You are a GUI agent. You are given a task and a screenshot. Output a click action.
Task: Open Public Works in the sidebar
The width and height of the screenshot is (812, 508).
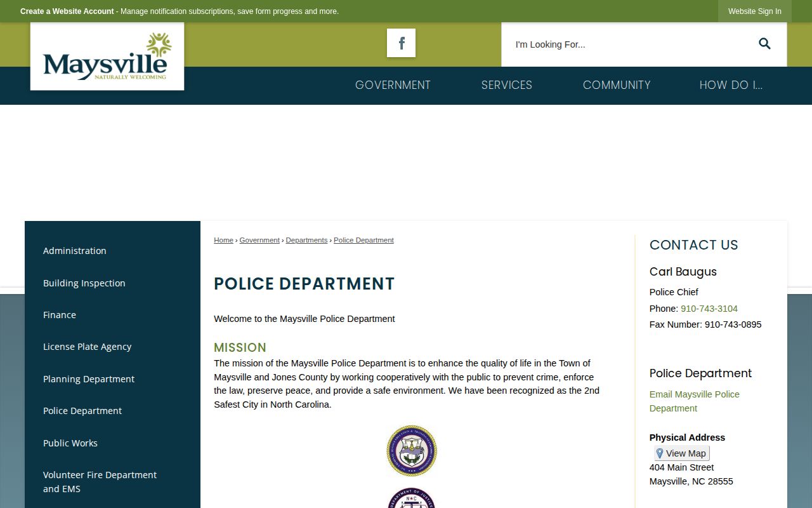[x=70, y=443]
